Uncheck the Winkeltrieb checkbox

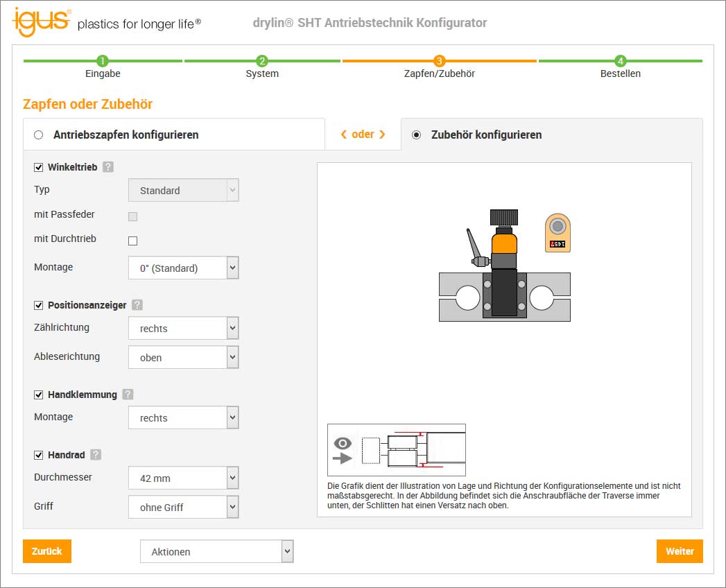point(39,167)
